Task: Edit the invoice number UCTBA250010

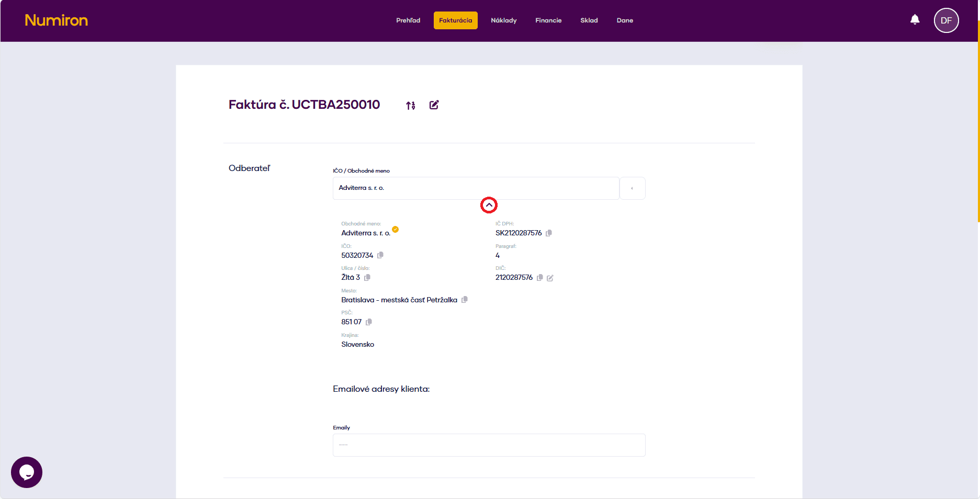Action: (434, 105)
